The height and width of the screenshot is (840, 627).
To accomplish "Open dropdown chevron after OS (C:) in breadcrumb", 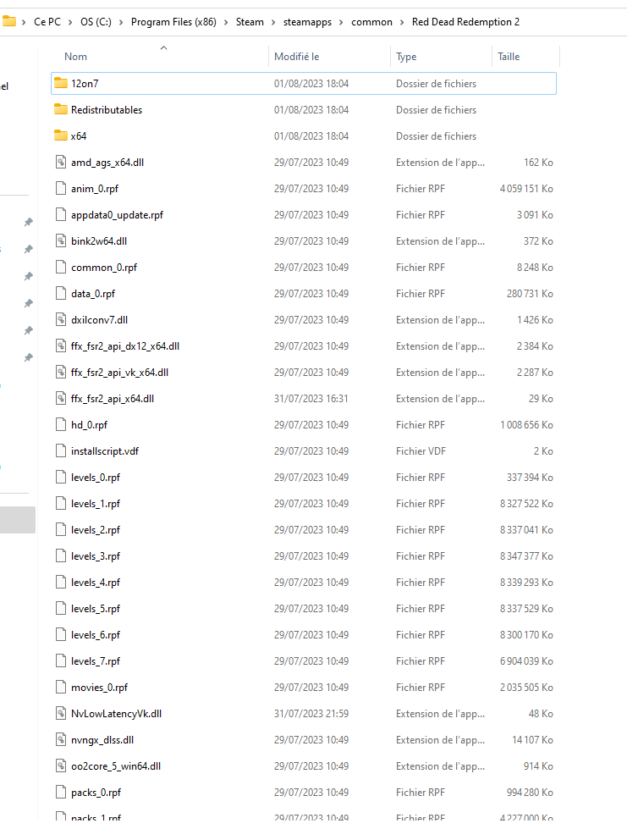I will 121,22.
